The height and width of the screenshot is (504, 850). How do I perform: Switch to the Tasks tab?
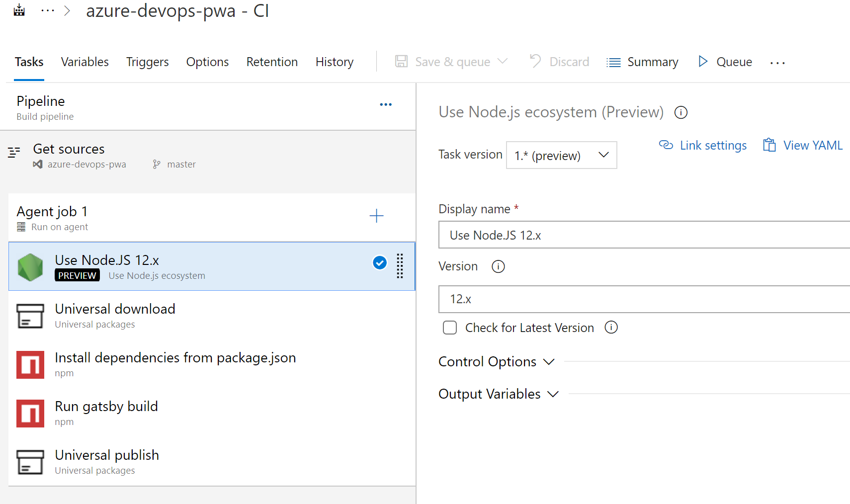[x=29, y=62]
